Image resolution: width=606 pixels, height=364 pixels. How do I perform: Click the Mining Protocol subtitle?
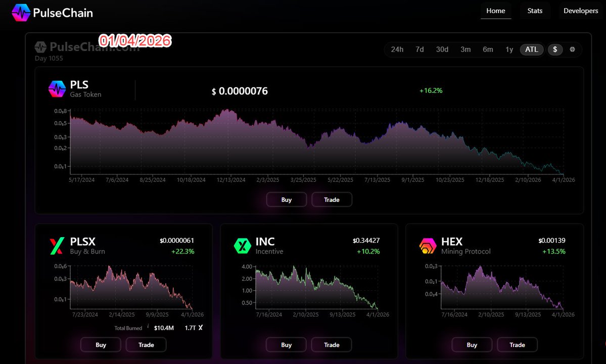[x=465, y=251]
